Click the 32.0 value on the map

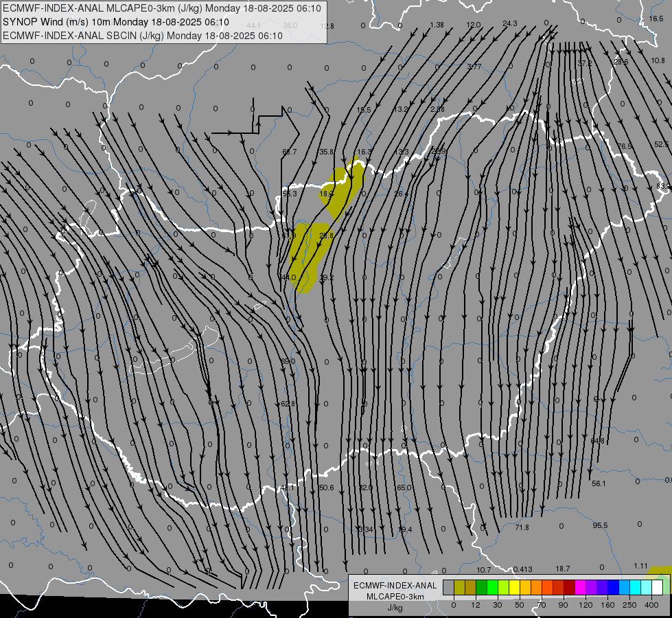(x=366, y=488)
